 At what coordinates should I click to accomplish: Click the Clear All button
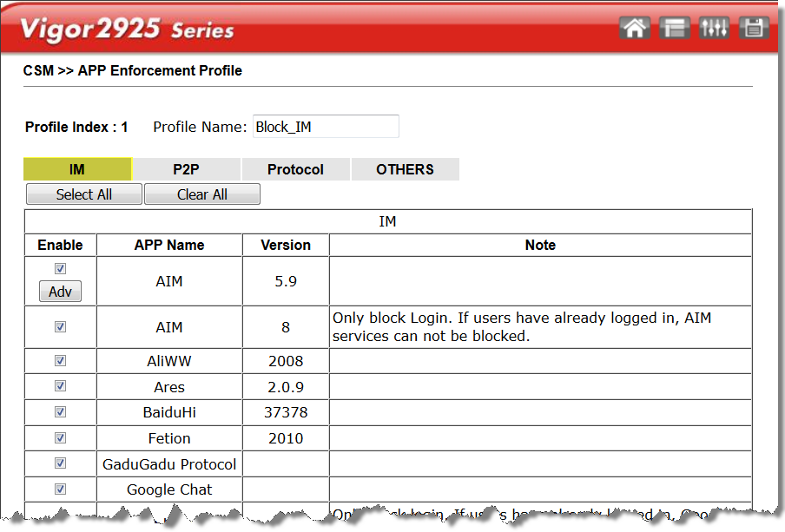(x=202, y=194)
